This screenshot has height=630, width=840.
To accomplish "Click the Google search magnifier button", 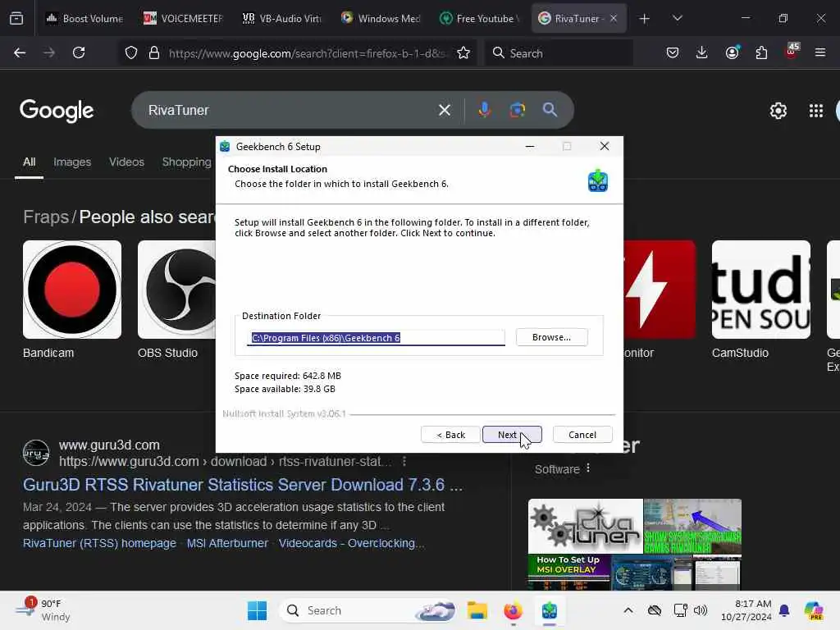I will [550, 110].
